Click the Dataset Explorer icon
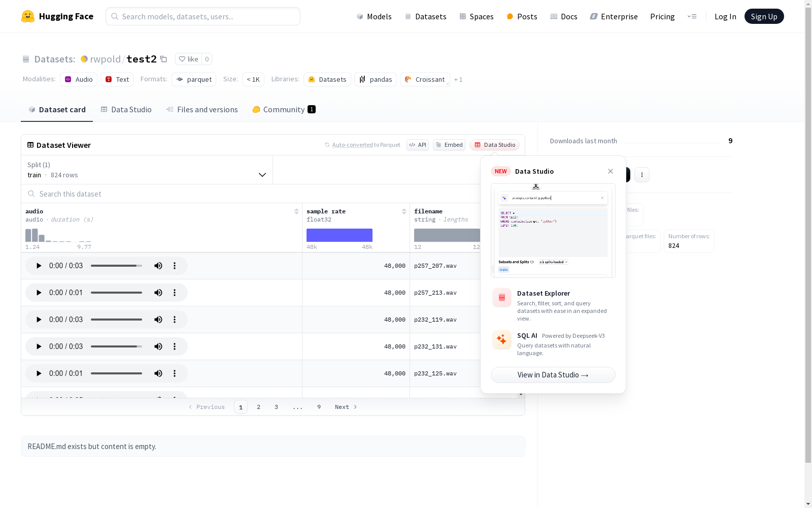This screenshot has height=508, width=812. [502, 298]
